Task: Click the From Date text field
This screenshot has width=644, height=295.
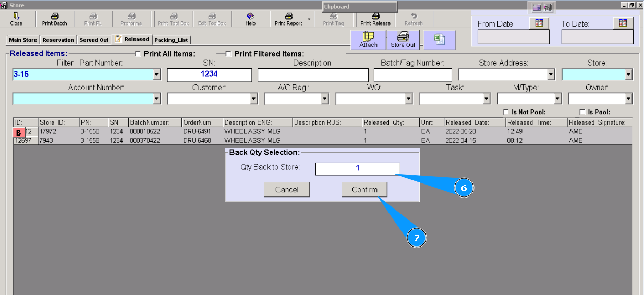Action: point(514,37)
